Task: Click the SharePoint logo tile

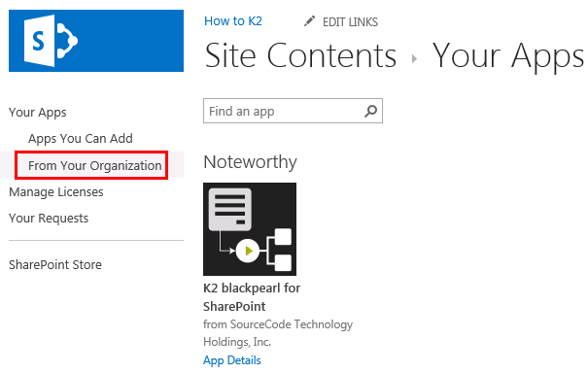Action: click(x=96, y=41)
